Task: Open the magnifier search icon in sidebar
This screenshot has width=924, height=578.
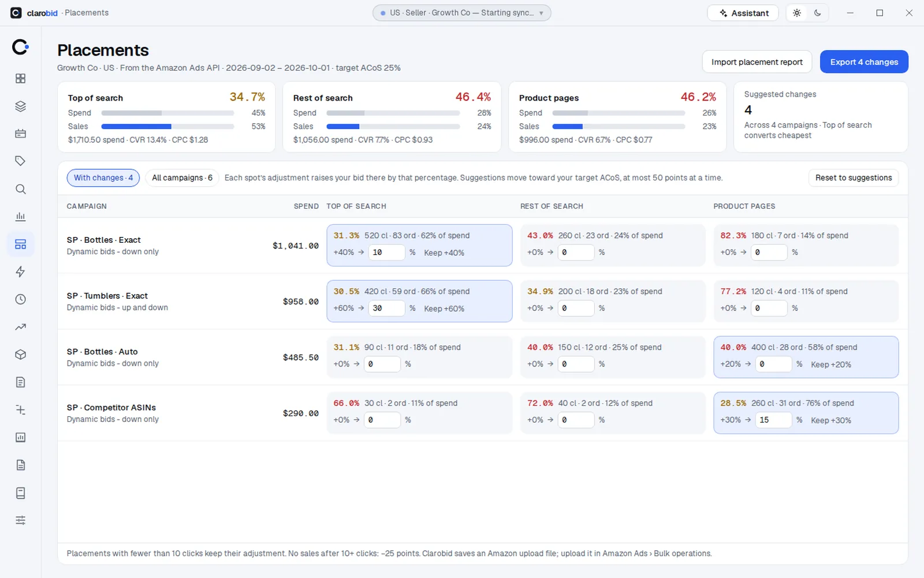Action: click(20, 189)
